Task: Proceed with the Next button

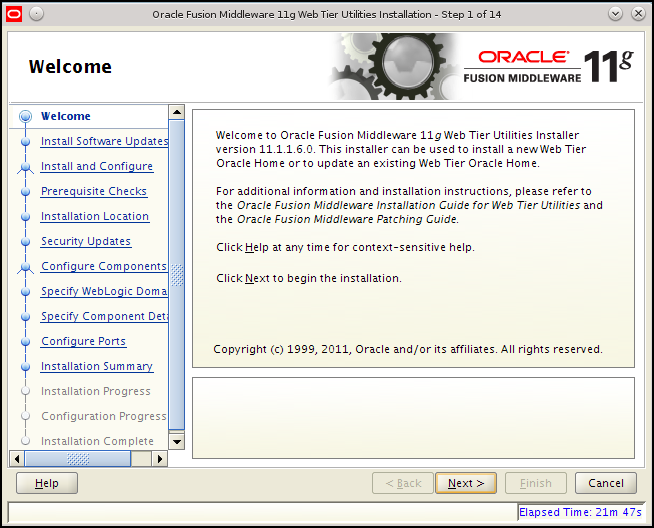Action: click(466, 483)
